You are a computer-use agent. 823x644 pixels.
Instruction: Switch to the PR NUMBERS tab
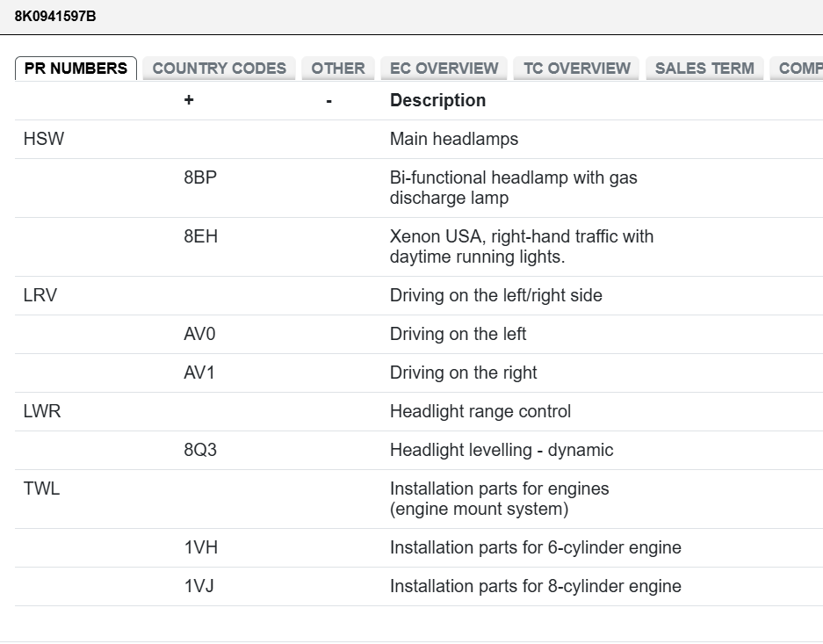pos(76,69)
